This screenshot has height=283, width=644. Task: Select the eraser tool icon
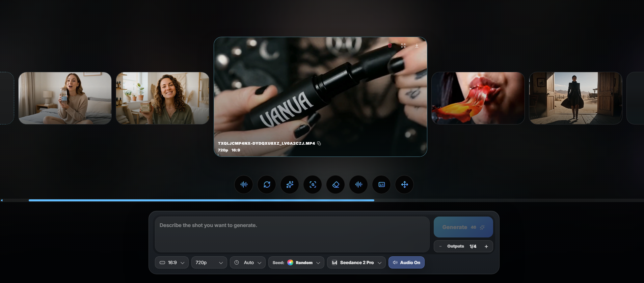click(x=336, y=185)
